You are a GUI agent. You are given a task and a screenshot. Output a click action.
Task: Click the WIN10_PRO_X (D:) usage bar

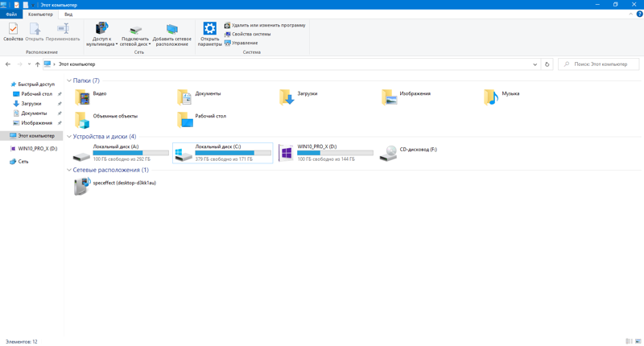[335, 153]
